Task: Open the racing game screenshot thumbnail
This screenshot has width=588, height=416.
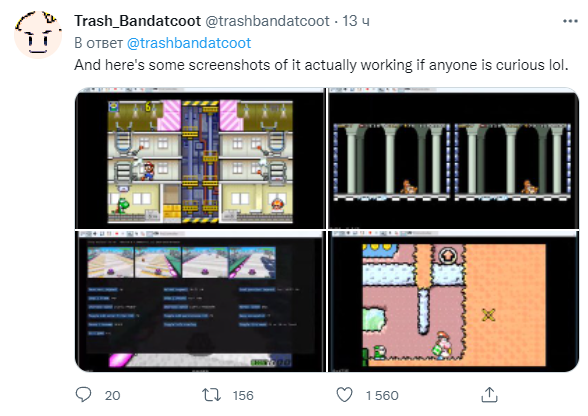Action: [200, 301]
